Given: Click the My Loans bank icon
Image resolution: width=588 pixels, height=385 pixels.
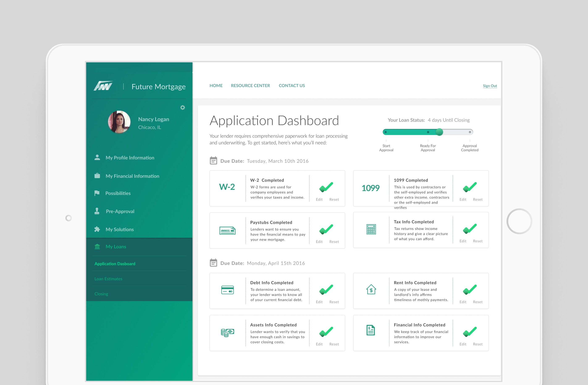Looking at the screenshot, I should (x=97, y=246).
